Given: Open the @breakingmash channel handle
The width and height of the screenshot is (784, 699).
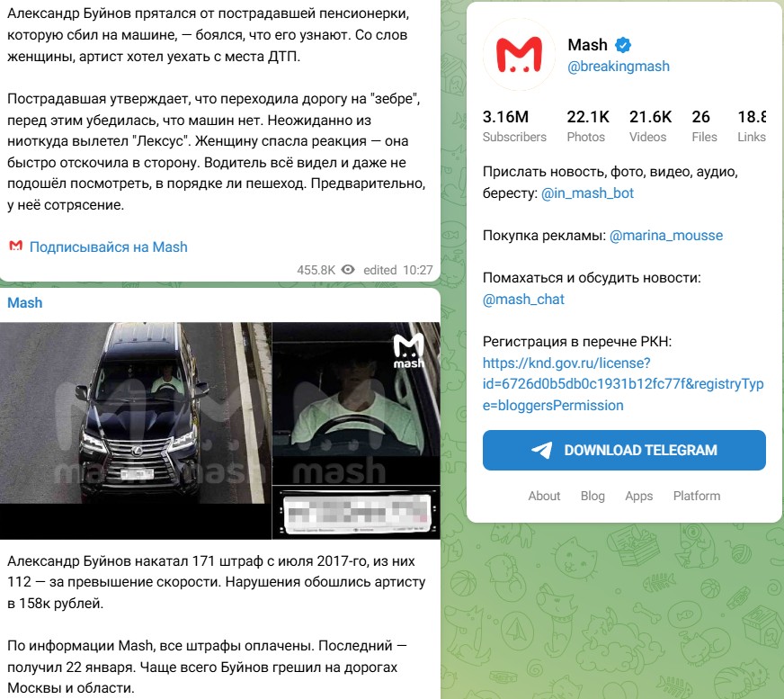Looking at the screenshot, I should (619, 66).
